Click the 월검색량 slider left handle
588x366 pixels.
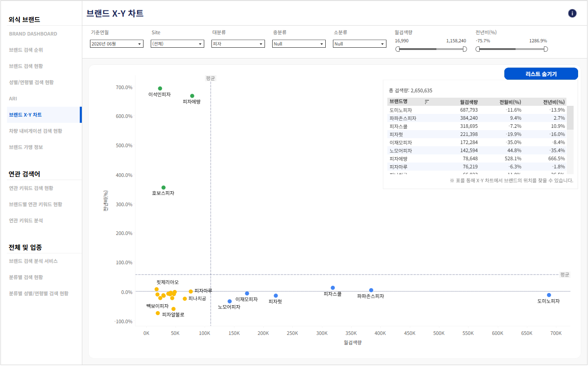(x=397, y=49)
